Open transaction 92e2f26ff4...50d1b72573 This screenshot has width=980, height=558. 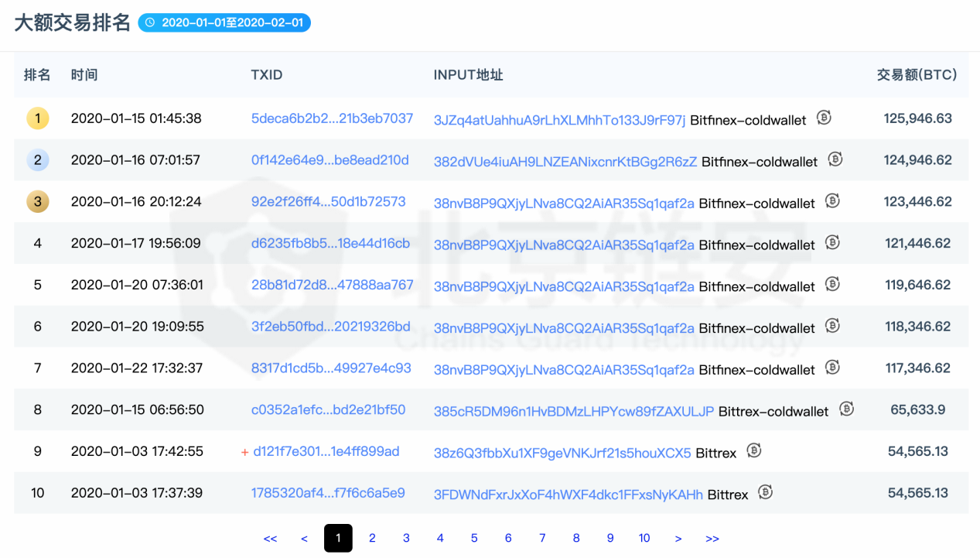[328, 202]
